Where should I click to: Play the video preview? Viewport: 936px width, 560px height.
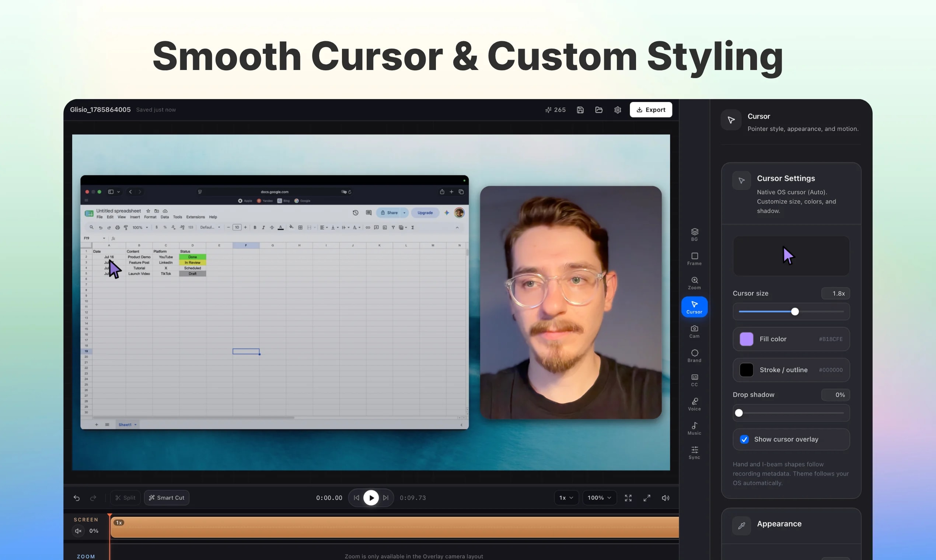click(371, 498)
